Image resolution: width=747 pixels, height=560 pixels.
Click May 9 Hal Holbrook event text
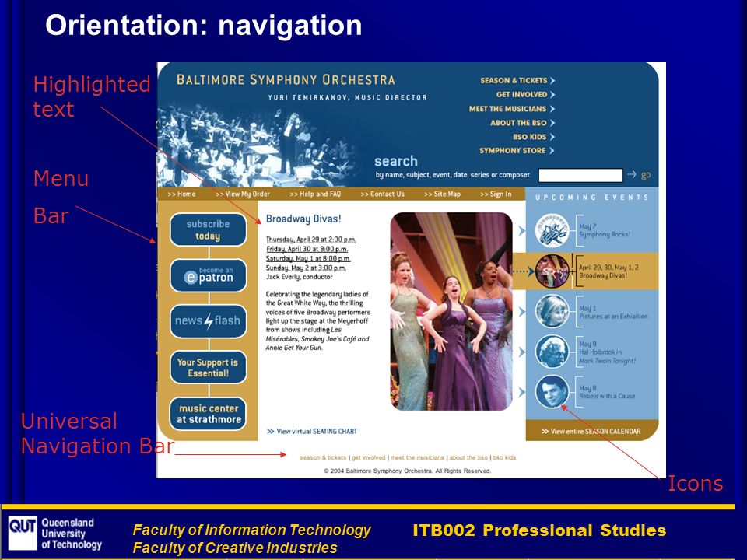607,352
